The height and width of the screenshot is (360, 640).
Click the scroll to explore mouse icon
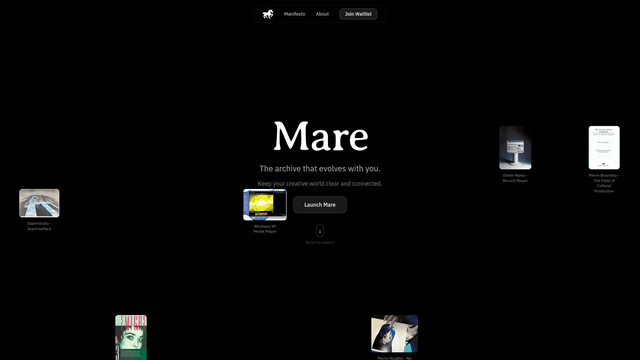click(320, 231)
